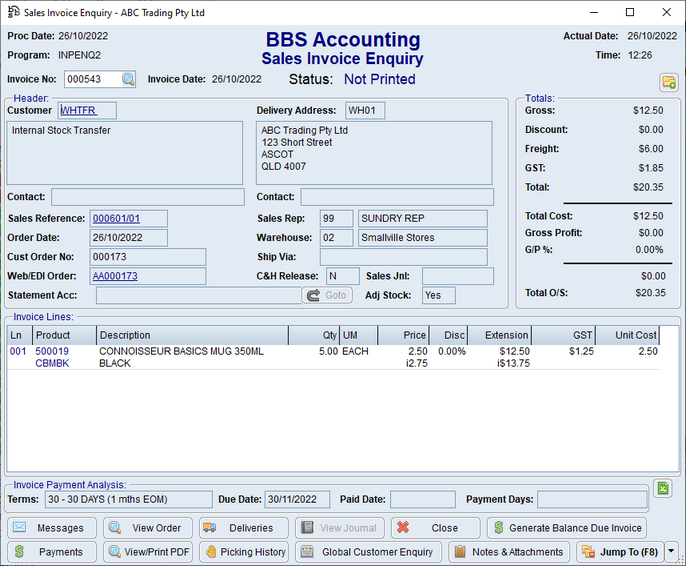This screenshot has width=686, height=566.
Task: Open Notes & Attachments
Action: (x=509, y=552)
